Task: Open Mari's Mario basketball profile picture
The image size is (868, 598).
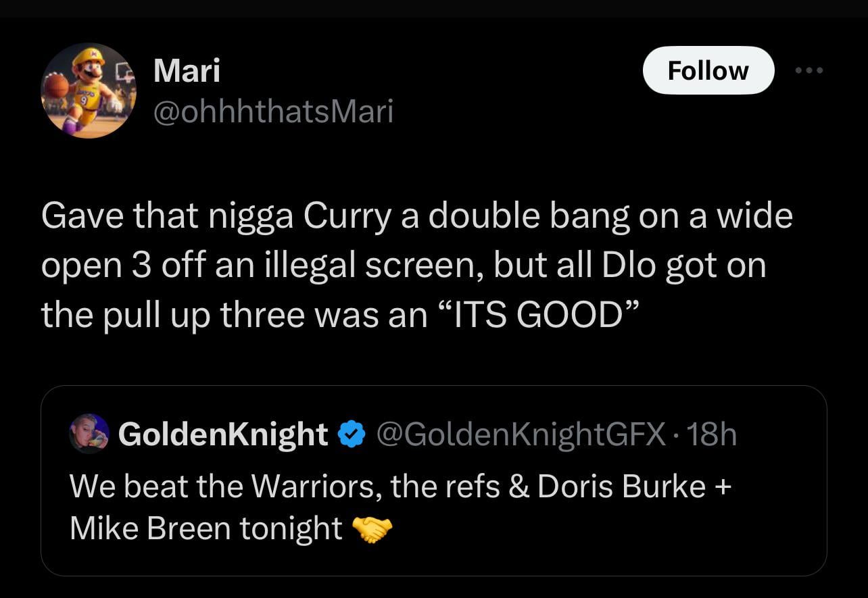Action: tap(89, 91)
